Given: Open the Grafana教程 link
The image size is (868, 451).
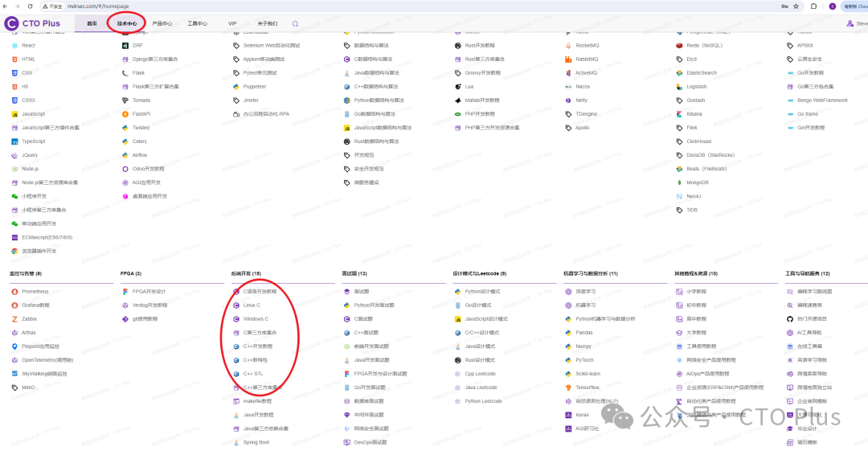Looking at the screenshot, I should (35, 305).
